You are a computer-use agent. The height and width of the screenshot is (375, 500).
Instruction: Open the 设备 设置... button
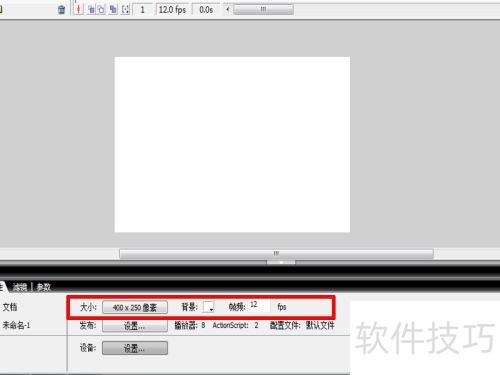pos(135,348)
